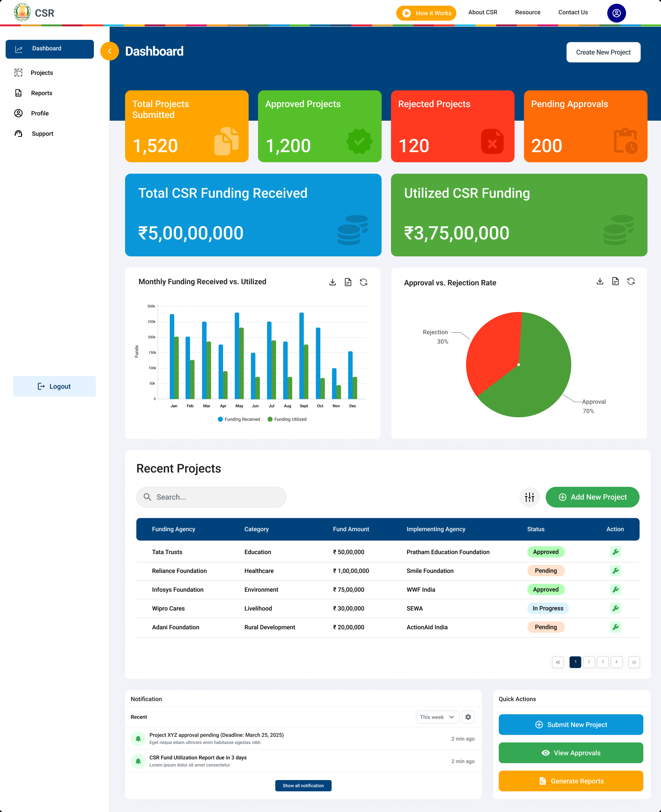
Task: Click the profile avatar in top bar
Action: [616, 12]
